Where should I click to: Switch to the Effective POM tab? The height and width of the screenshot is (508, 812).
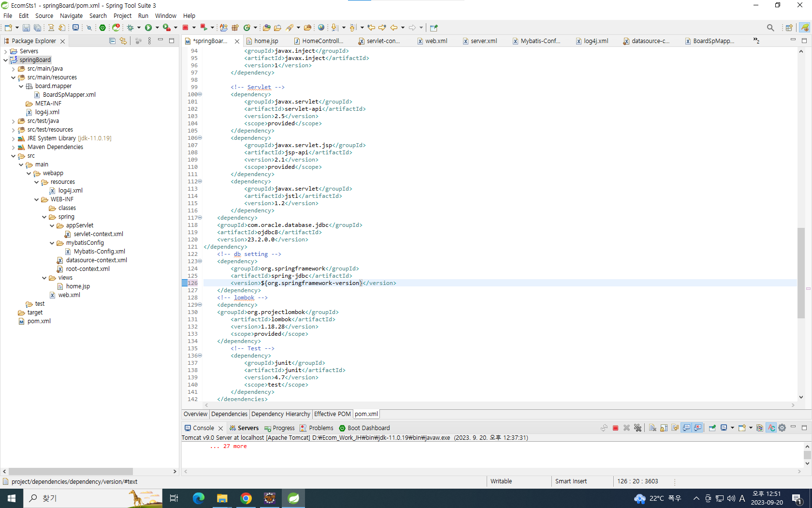[332, 414]
